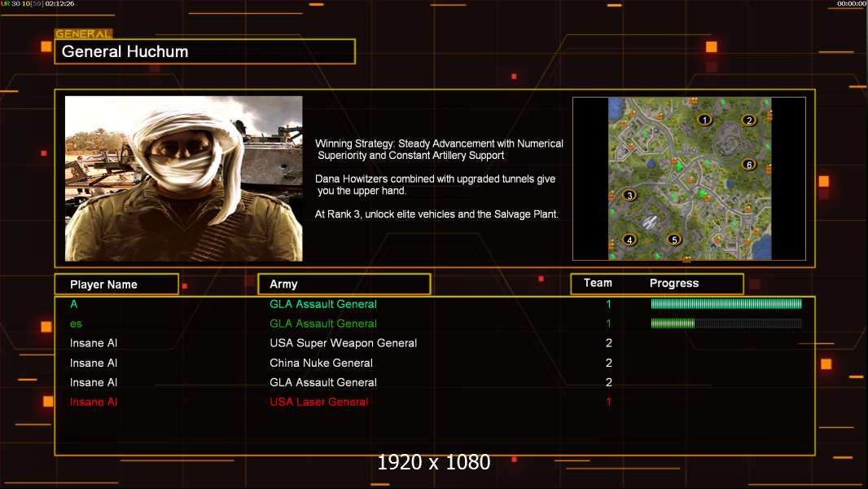
Task: Click the loading progress bar for player A
Action: click(726, 303)
